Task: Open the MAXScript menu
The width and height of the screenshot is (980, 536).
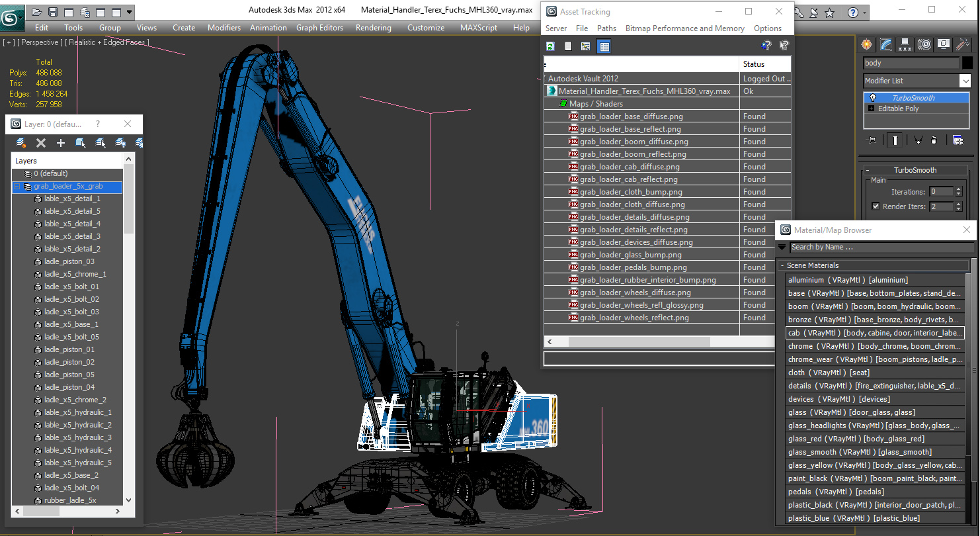Action: 479,28
